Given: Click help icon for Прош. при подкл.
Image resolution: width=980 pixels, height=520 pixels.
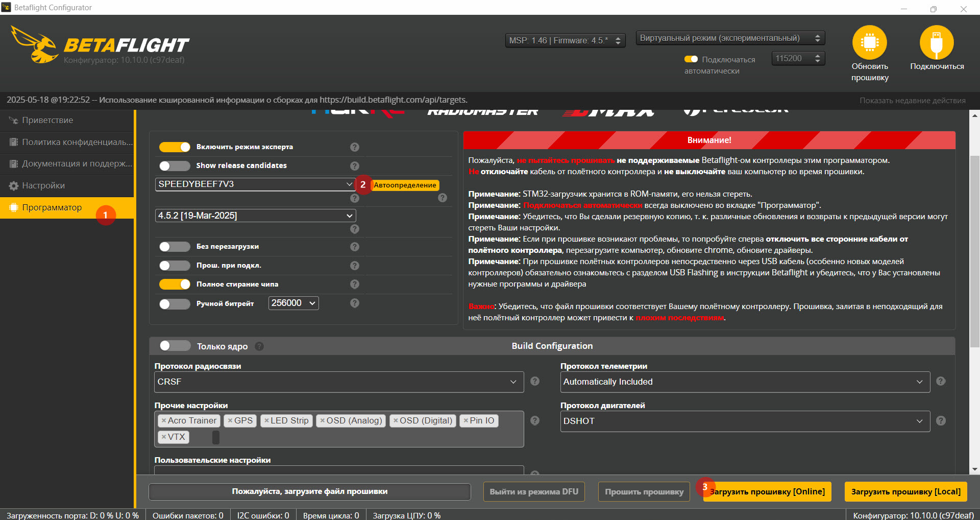Looking at the screenshot, I should (355, 266).
